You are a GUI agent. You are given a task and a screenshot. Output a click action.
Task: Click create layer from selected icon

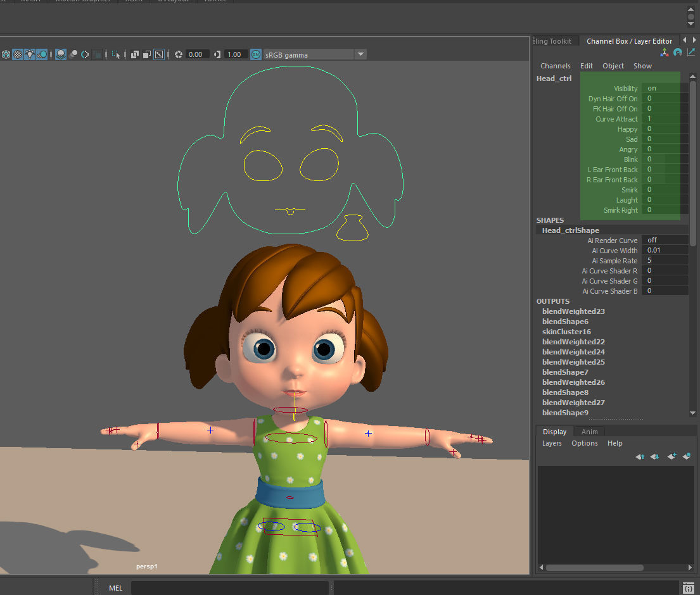[x=687, y=456]
